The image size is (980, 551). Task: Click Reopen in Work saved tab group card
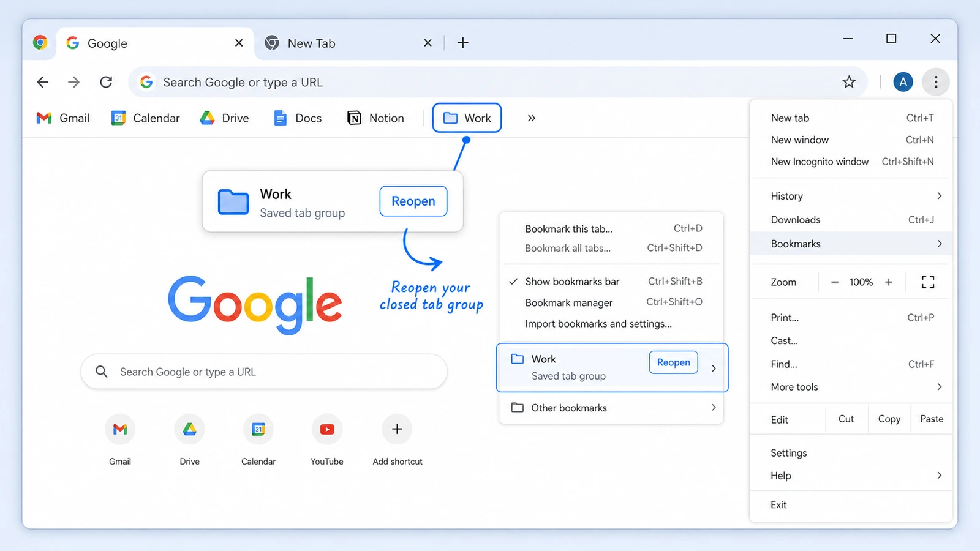coord(413,201)
